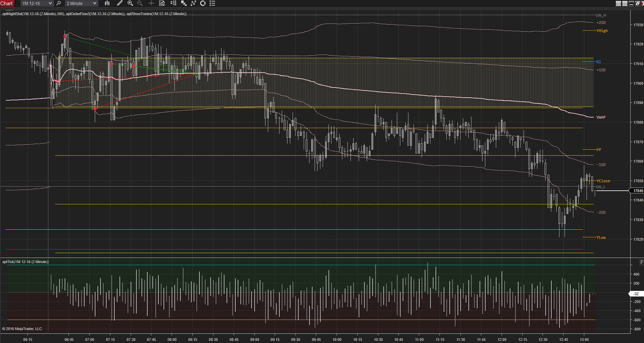Open the bar type chart style icon
The image size is (644, 343).
[x=107, y=3]
